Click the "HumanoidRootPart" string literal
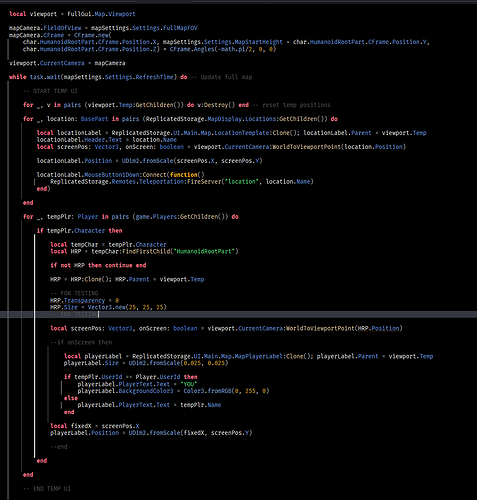This screenshot has height=500, width=477. 204,251
